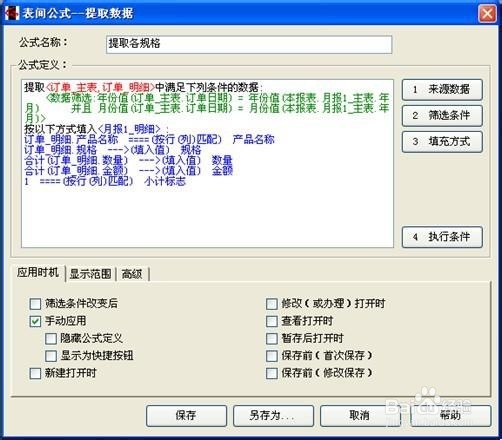Open the 1 来源数据 settings
Screen dimensions: 502x440
[x=442, y=89]
